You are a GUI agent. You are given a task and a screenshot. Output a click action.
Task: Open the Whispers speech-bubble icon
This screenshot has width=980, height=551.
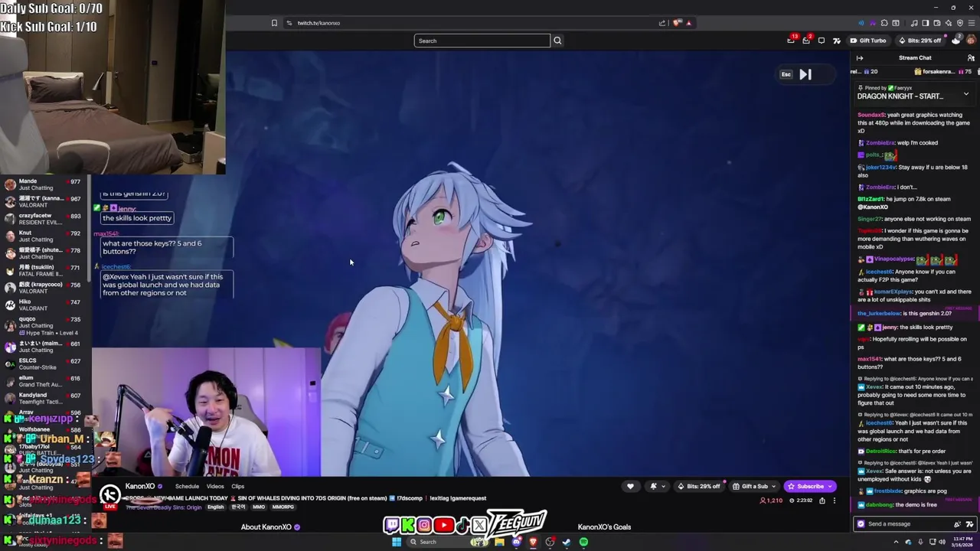click(x=822, y=41)
